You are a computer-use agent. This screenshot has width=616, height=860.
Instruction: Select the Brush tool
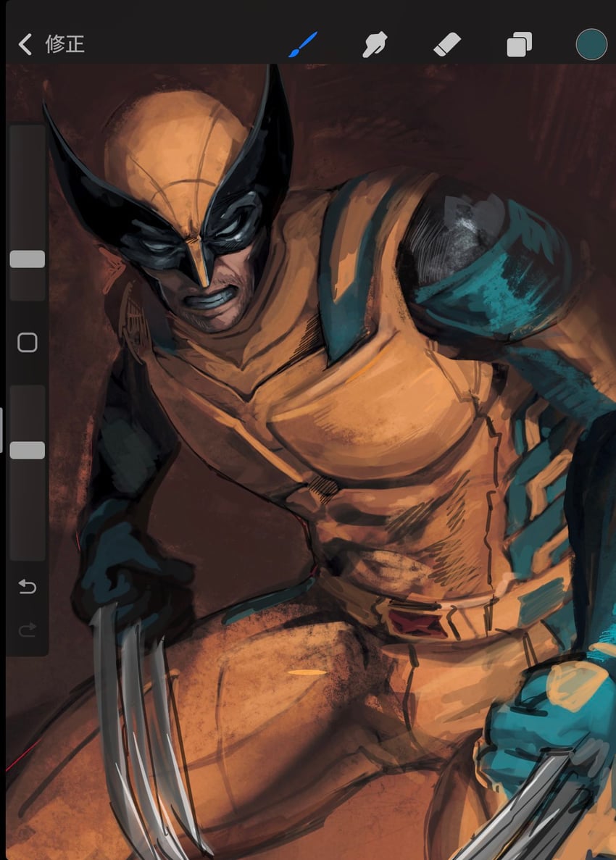point(303,44)
